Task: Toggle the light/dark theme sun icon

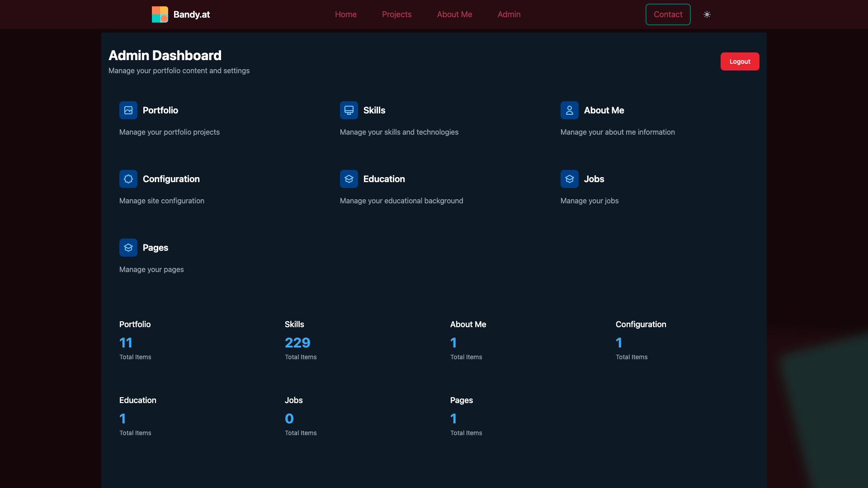Action: coord(707,14)
